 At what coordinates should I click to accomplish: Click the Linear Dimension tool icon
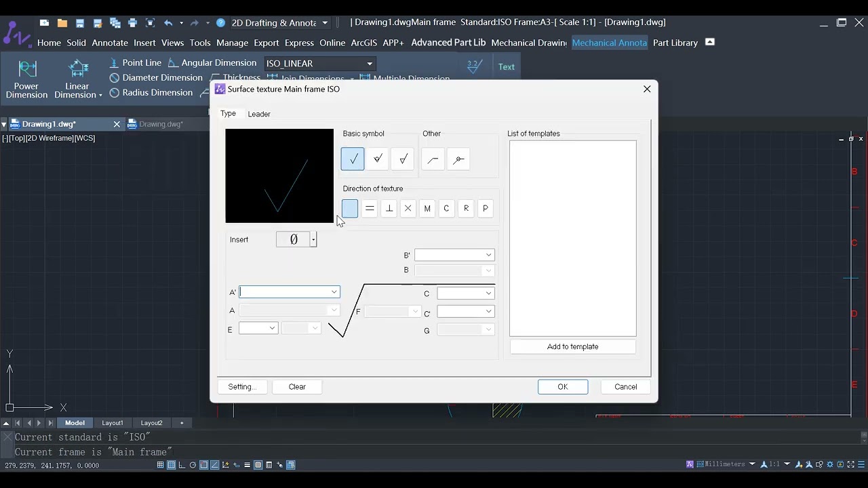[79, 70]
